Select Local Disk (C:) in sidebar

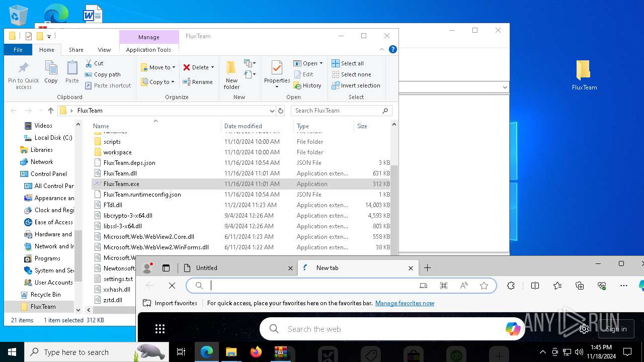[48, 138]
